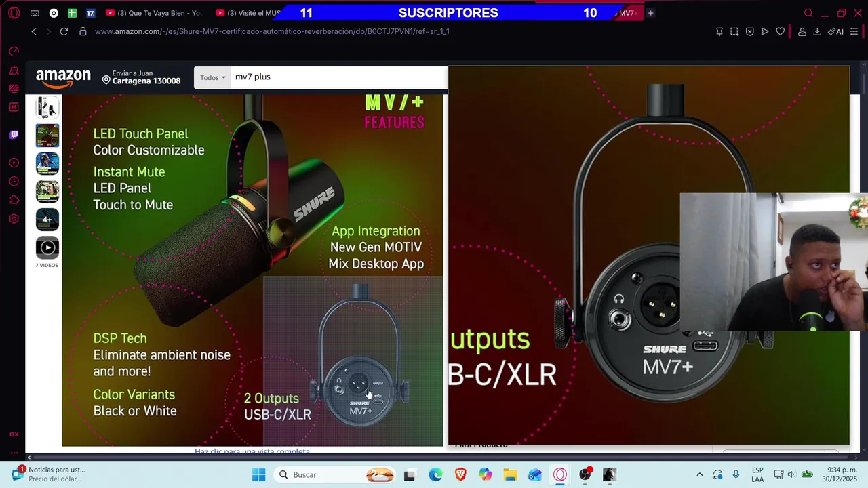The image size is (868, 488).
Task: Open File Explorer from the taskbar
Action: pyautogui.click(x=510, y=474)
